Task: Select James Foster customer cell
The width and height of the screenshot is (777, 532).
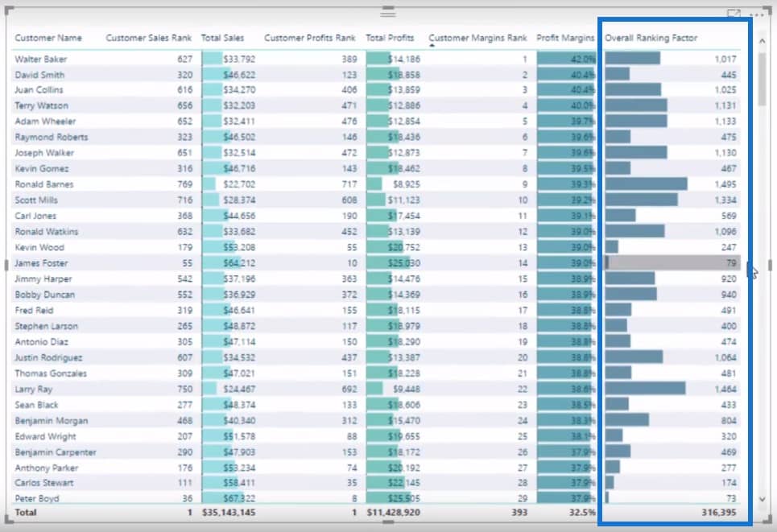Action: (41, 263)
